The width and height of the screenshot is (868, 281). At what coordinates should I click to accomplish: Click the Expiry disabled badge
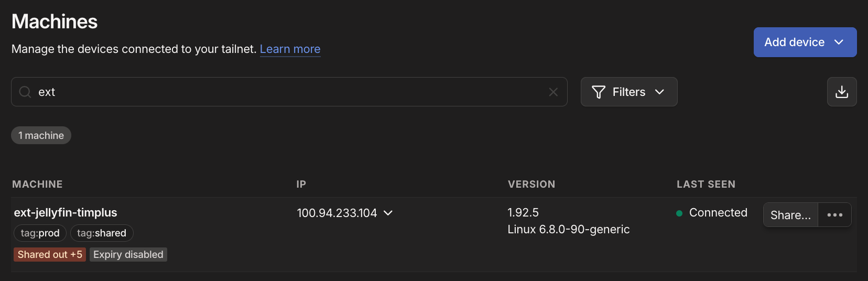128,255
